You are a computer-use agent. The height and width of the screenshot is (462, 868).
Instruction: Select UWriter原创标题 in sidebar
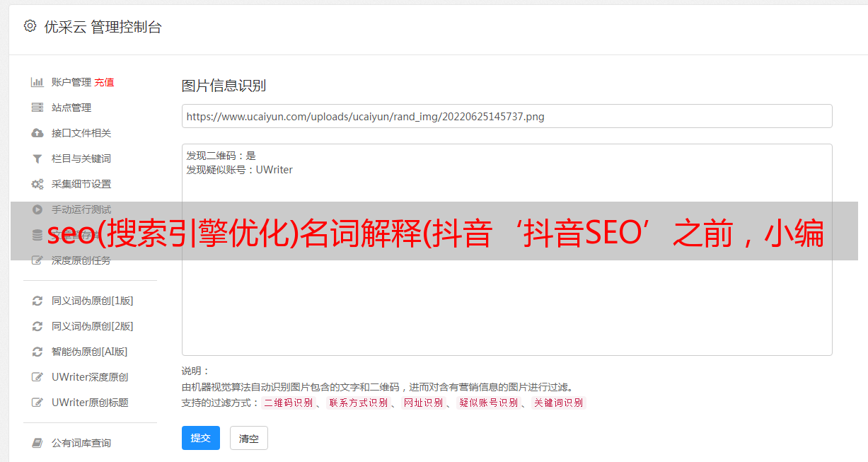90,403
